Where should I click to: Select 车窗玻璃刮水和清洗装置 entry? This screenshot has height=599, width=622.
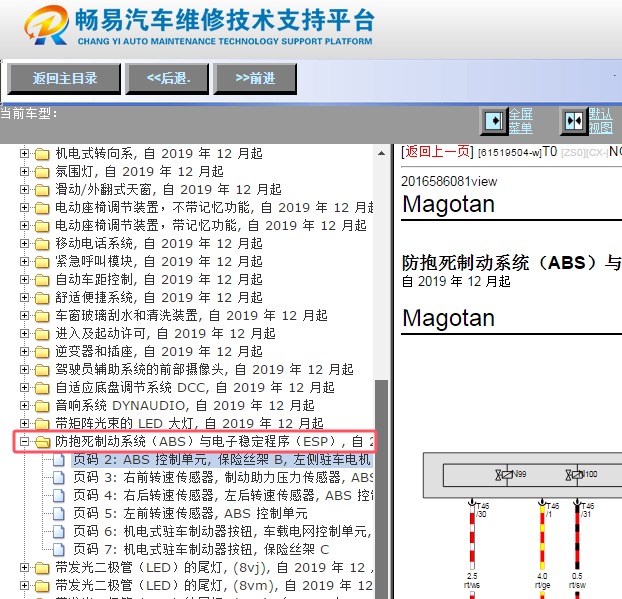point(191,315)
